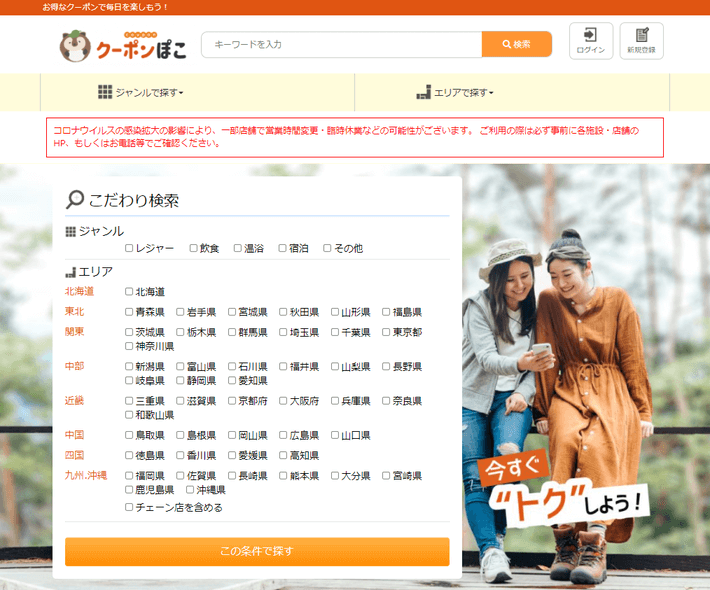Image resolution: width=710 pixels, height=590 pixels.
Task: Enable the 広島県 checkbox
Action: pyautogui.click(x=283, y=435)
